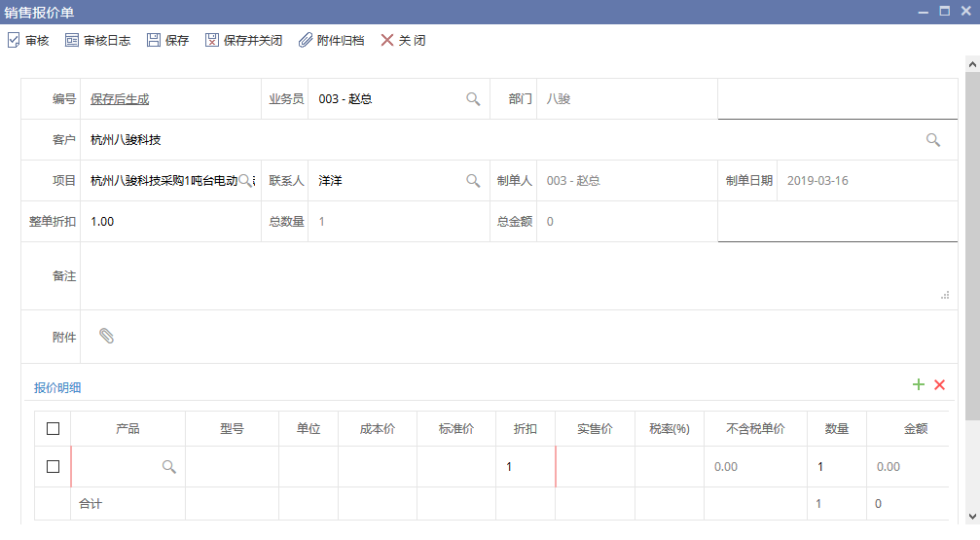Click the 审核 (approve) toolbar icon
This screenshot has height=540, width=980.
coord(15,41)
